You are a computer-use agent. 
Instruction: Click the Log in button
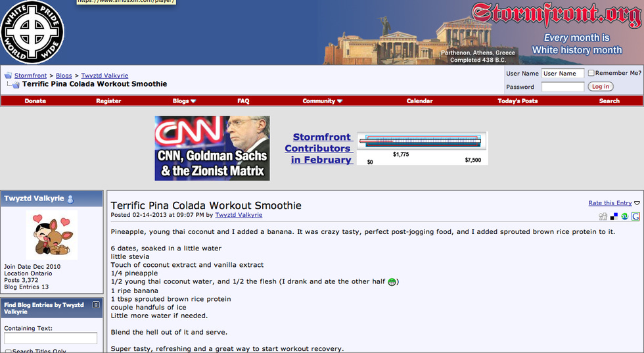[601, 87]
